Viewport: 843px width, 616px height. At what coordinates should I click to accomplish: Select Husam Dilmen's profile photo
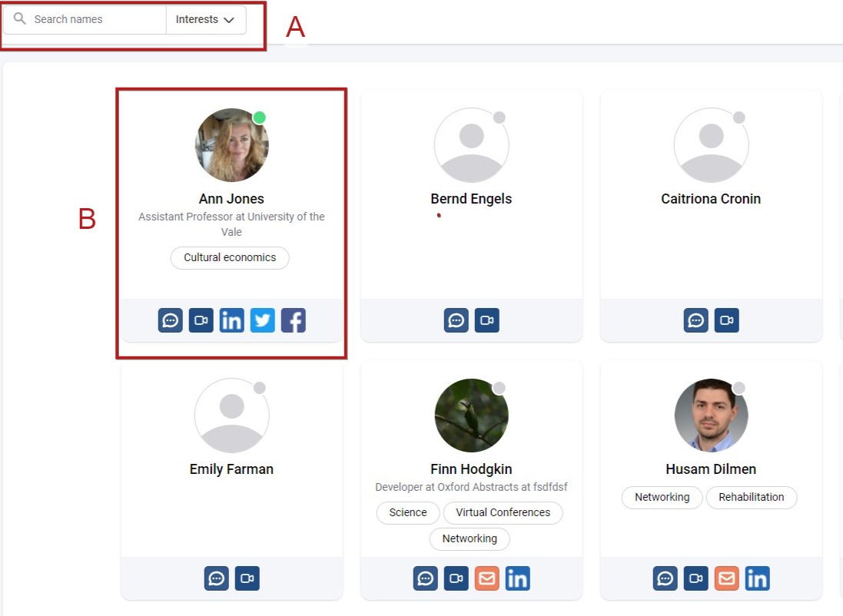point(712,416)
